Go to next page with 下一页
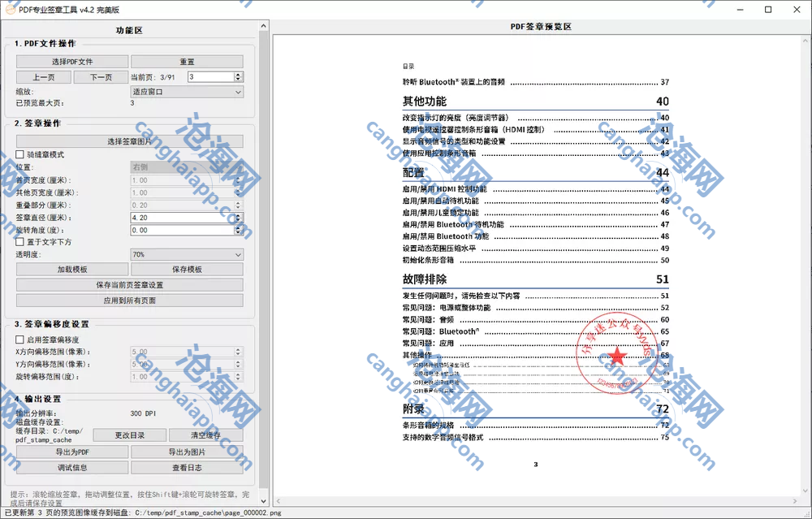Viewport: 812px width, 519px height. tap(101, 77)
